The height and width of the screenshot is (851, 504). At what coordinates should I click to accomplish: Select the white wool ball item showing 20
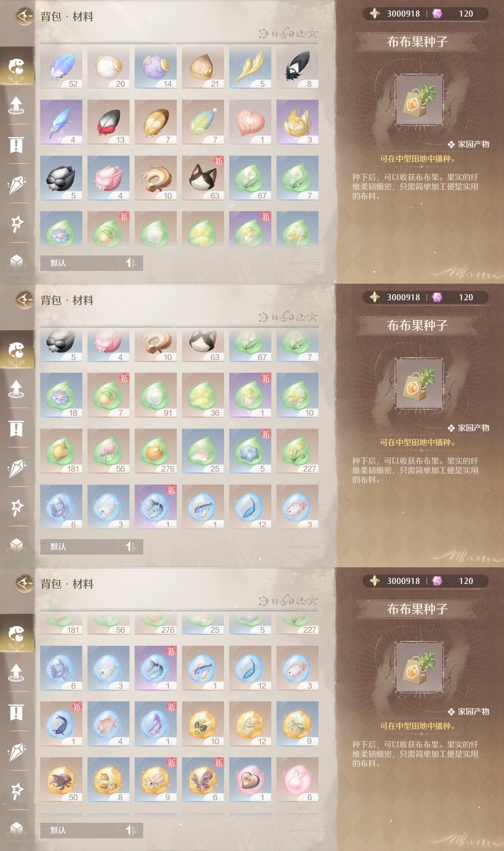coord(108,68)
